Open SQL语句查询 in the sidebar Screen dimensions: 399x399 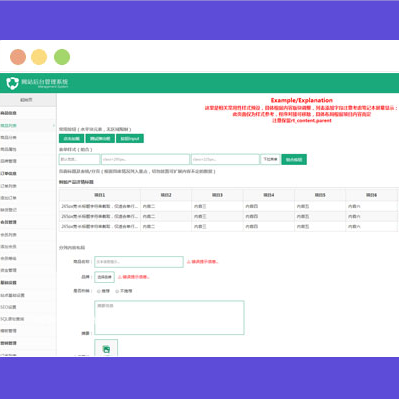(12, 319)
